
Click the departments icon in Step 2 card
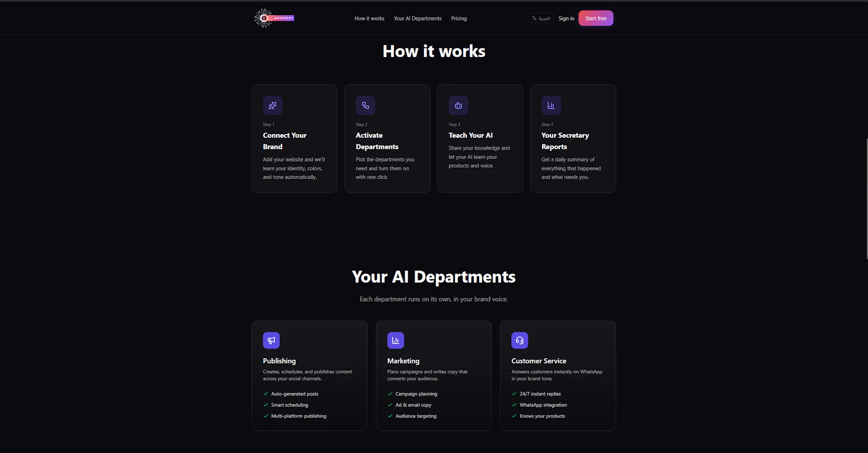coord(365,105)
